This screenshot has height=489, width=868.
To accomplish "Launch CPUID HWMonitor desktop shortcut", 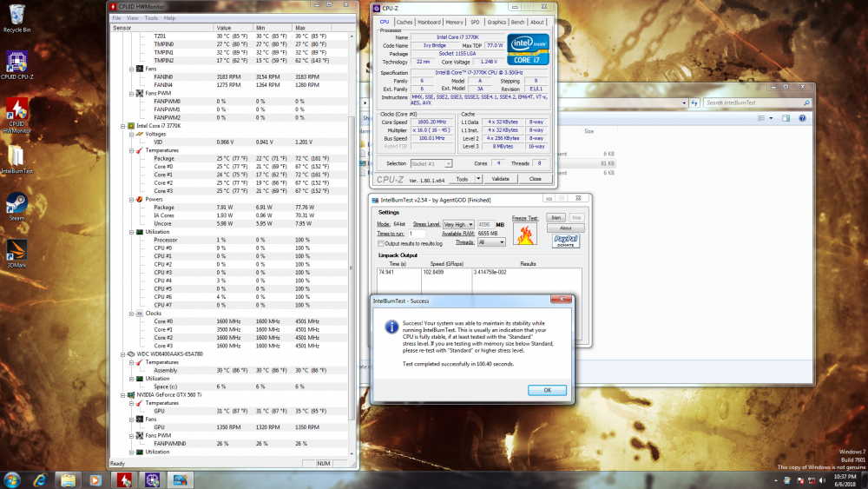I will [x=16, y=116].
